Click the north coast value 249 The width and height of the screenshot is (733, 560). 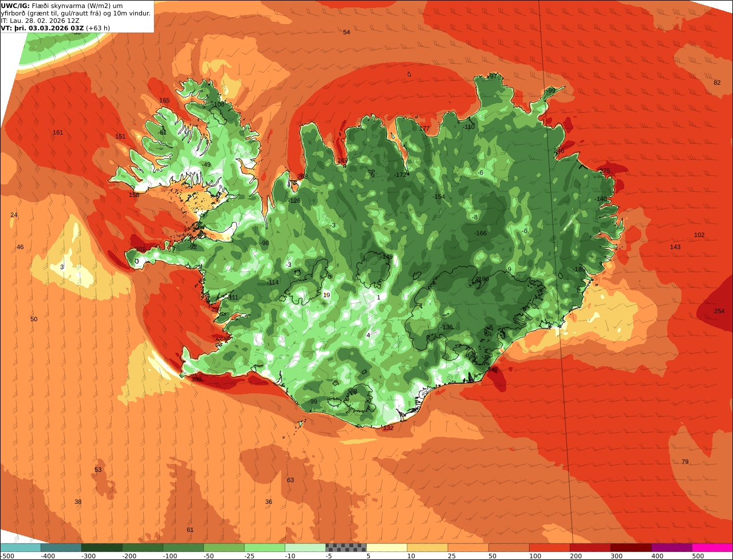pyautogui.click(x=342, y=160)
